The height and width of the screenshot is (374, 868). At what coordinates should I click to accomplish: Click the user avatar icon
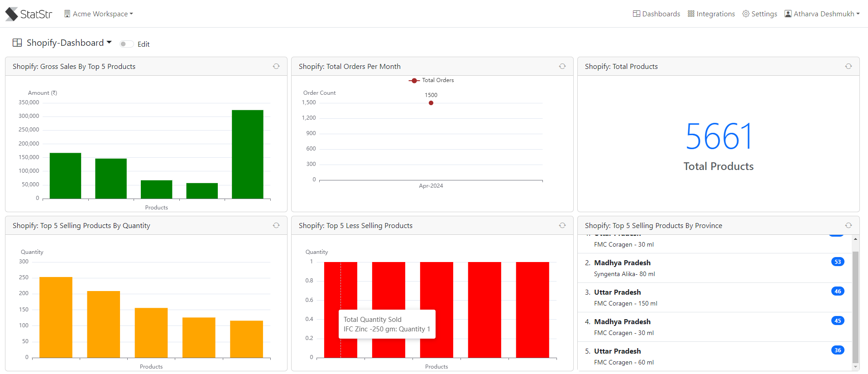(788, 14)
